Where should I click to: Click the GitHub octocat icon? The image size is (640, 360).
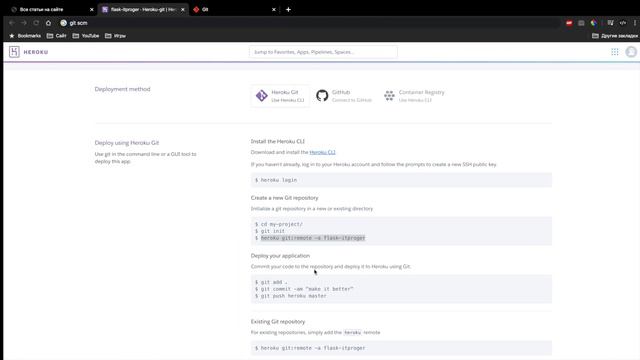[x=322, y=96]
